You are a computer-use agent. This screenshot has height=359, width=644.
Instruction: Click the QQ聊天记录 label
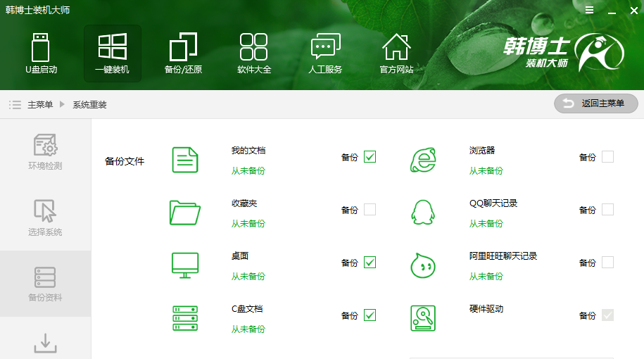[x=493, y=203]
